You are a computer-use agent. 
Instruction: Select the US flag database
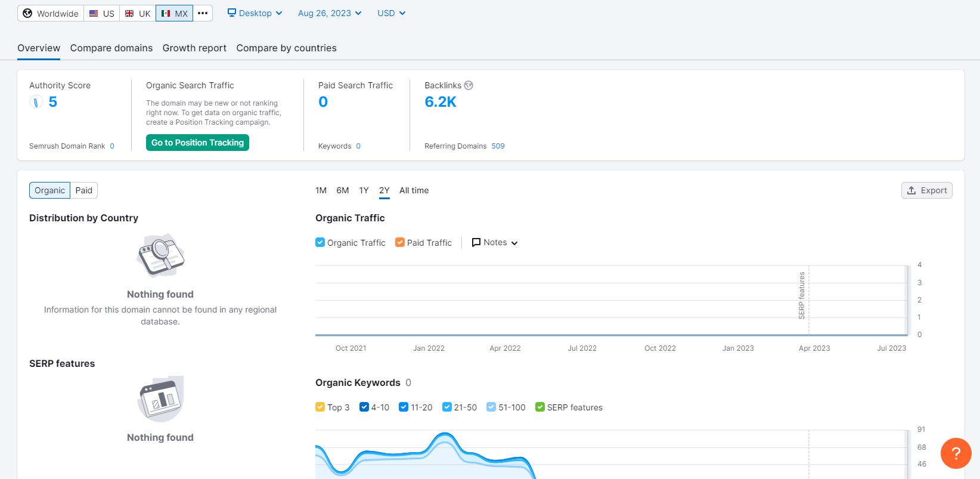point(101,13)
